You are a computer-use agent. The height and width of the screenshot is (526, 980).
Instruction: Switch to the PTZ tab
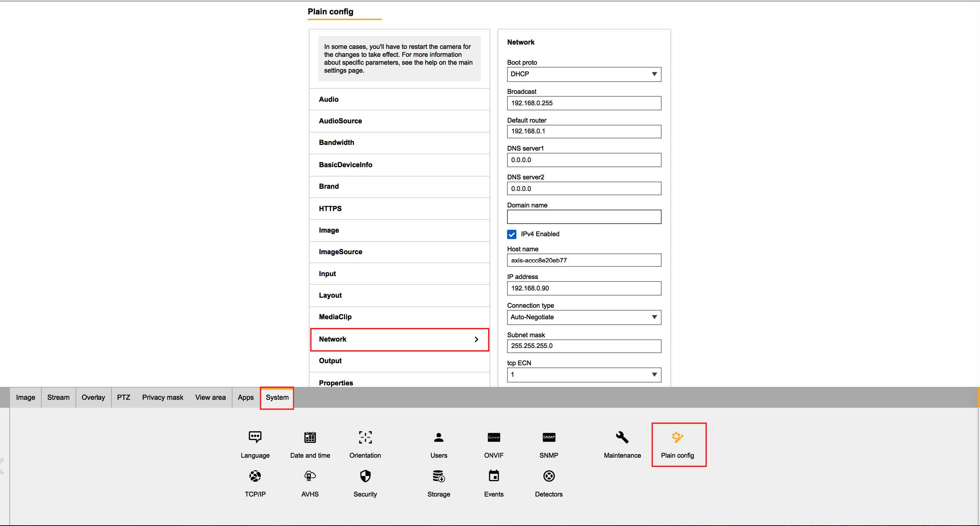[x=124, y=397]
